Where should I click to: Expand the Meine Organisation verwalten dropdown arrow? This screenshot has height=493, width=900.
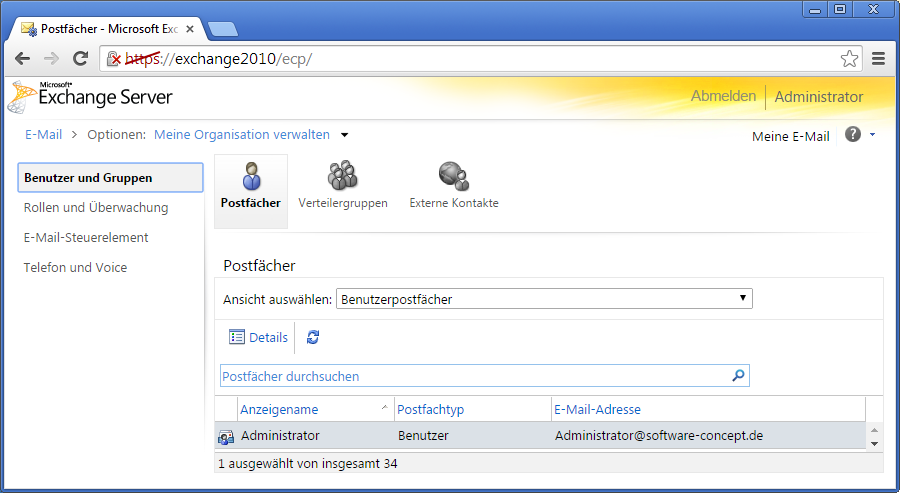click(345, 135)
